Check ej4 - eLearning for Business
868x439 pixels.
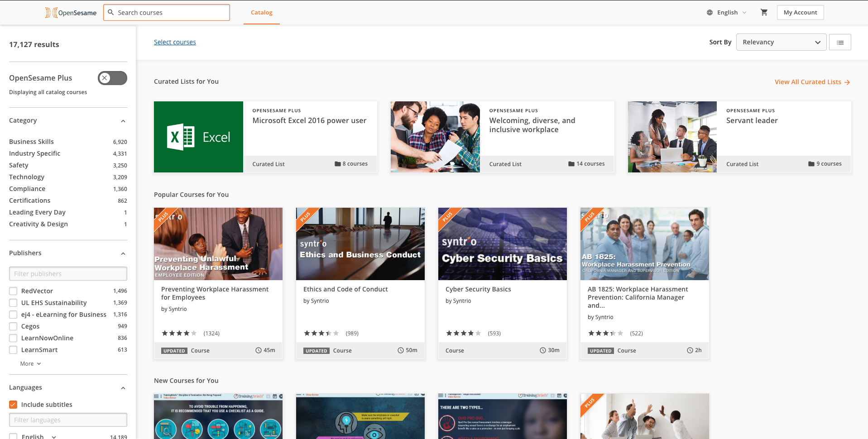(13, 315)
